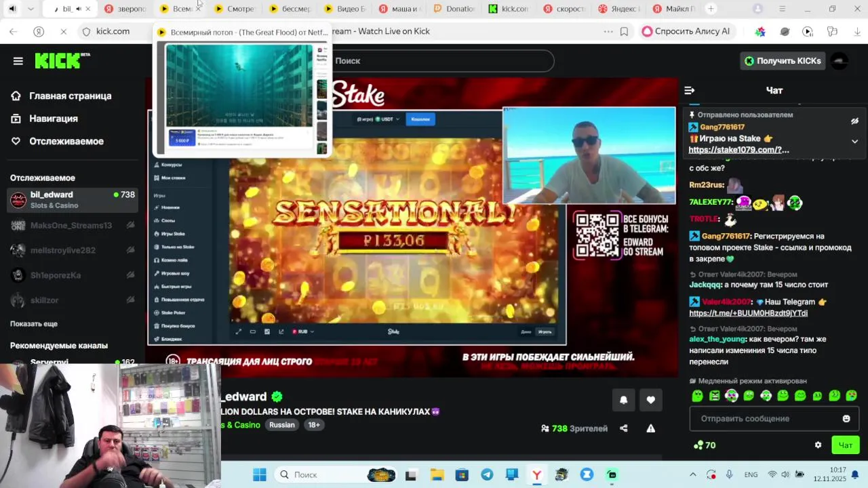Open stake1079.com link in pinned message
868x488 pixels.
[738, 150]
